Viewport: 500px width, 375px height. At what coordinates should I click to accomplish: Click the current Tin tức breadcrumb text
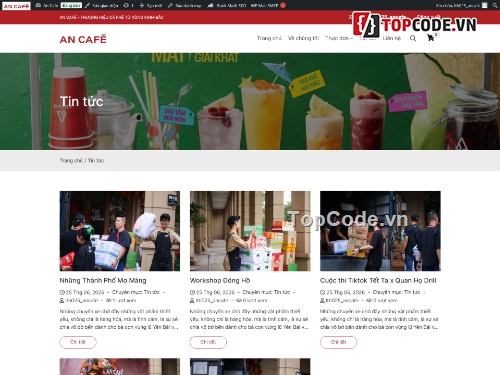(96, 161)
